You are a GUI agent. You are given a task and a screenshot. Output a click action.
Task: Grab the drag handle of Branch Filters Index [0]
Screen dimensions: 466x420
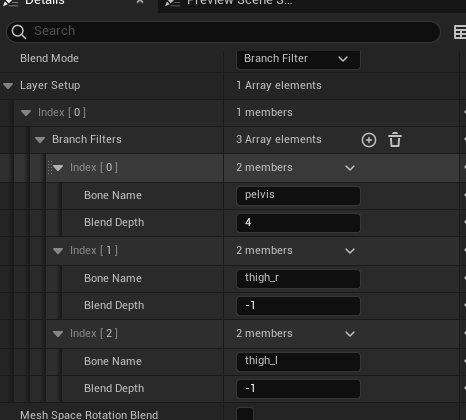[50, 168]
